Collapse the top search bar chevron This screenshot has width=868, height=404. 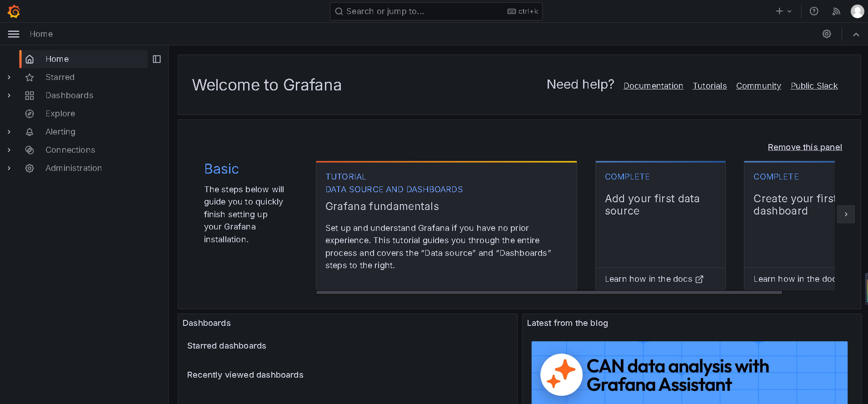[x=856, y=34]
